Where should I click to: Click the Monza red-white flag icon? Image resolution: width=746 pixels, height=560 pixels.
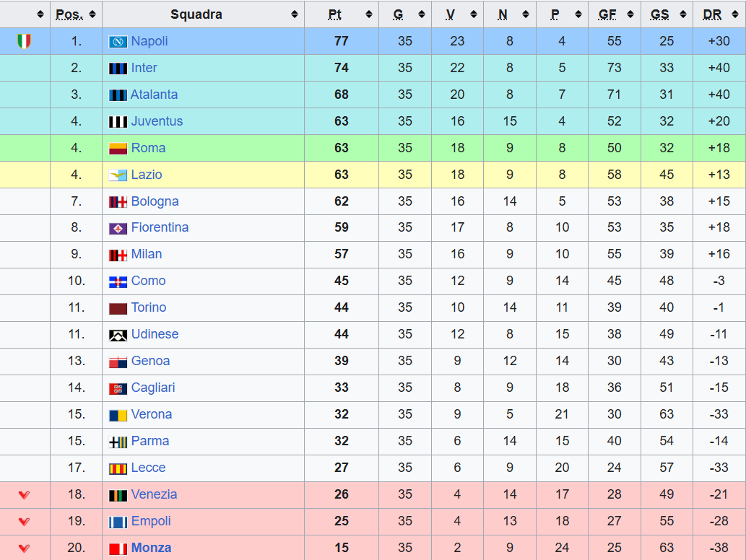point(118,548)
